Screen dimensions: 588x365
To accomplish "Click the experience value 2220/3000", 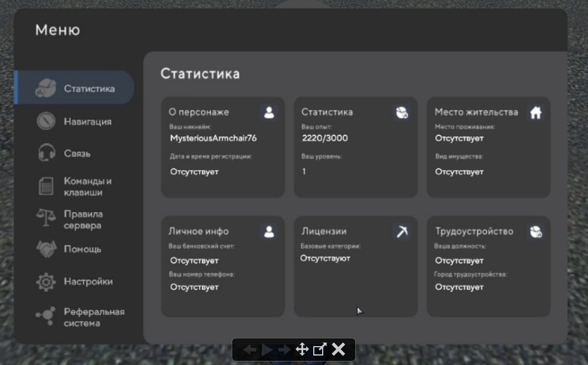I will (325, 138).
